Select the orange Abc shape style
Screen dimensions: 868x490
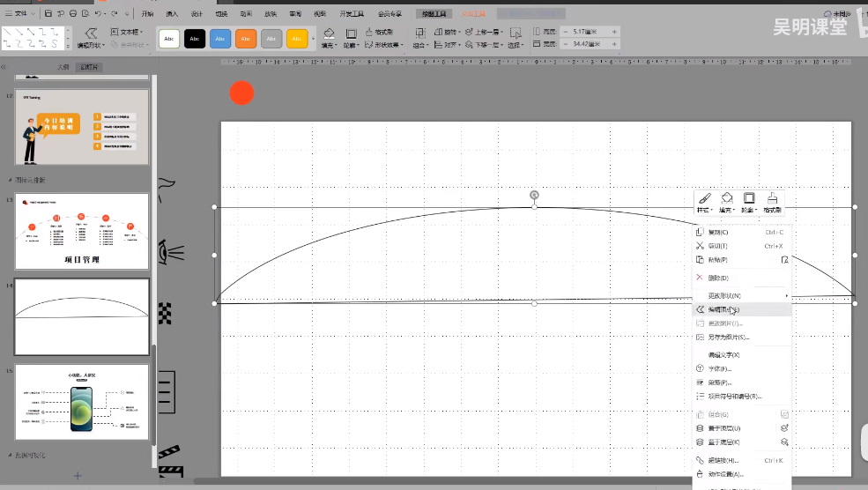click(246, 39)
